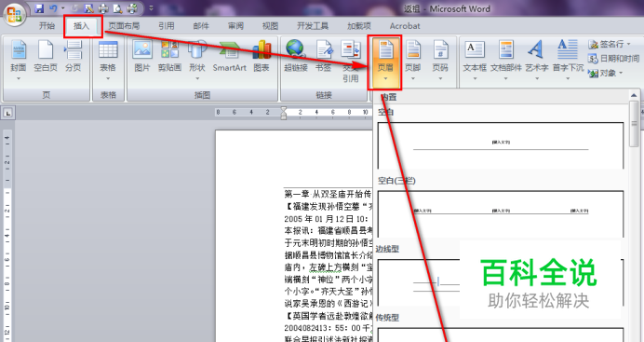Insert a text box (文本框)

pyautogui.click(x=475, y=60)
